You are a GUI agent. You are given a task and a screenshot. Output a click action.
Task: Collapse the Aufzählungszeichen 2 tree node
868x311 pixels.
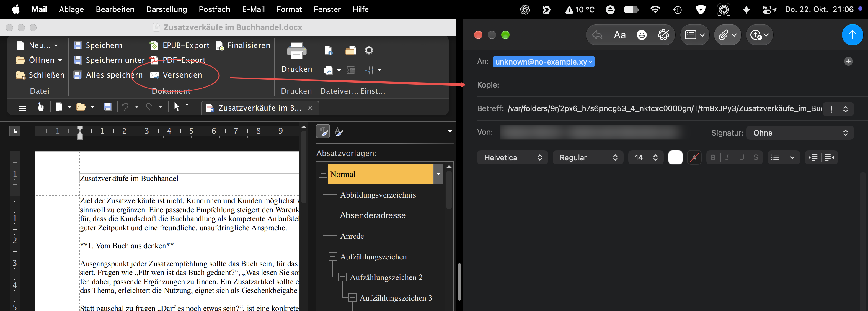point(342,277)
